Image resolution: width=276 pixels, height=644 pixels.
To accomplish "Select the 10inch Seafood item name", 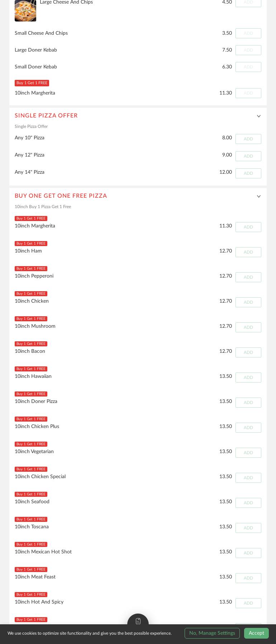I will pos(32,502).
